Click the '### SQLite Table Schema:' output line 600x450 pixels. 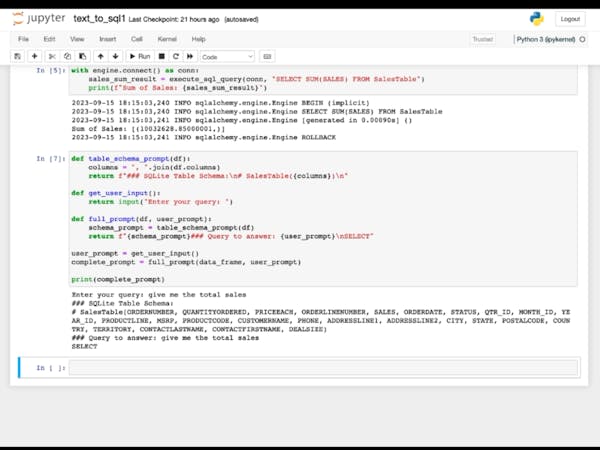(122, 303)
